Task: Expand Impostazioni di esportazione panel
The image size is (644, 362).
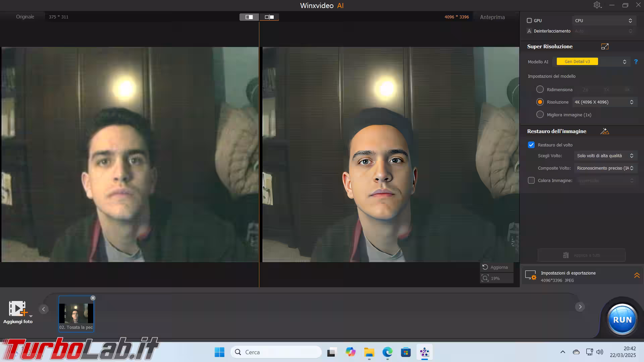Action: pos(636,276)
